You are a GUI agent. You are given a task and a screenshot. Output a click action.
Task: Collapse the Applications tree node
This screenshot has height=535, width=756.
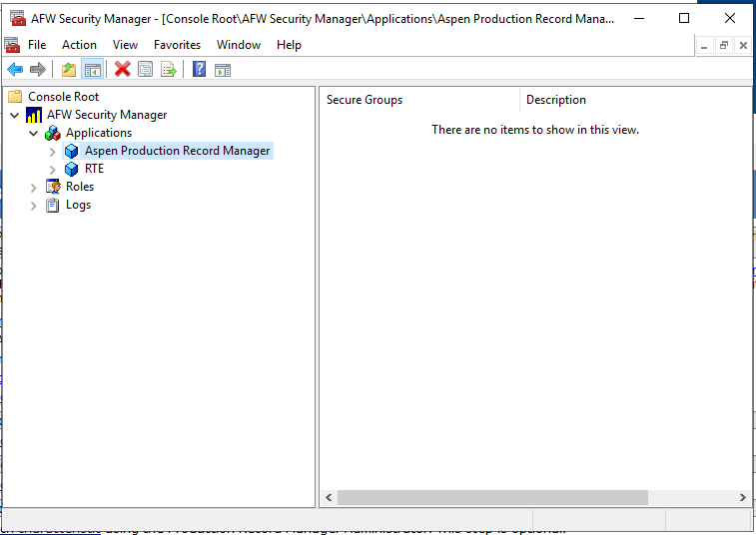[x=34, y=133]
